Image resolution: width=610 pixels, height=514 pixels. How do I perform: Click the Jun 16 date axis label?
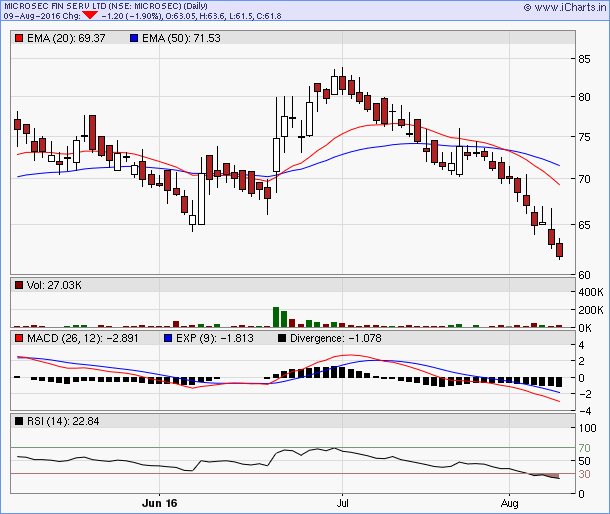tap(160, 503)
